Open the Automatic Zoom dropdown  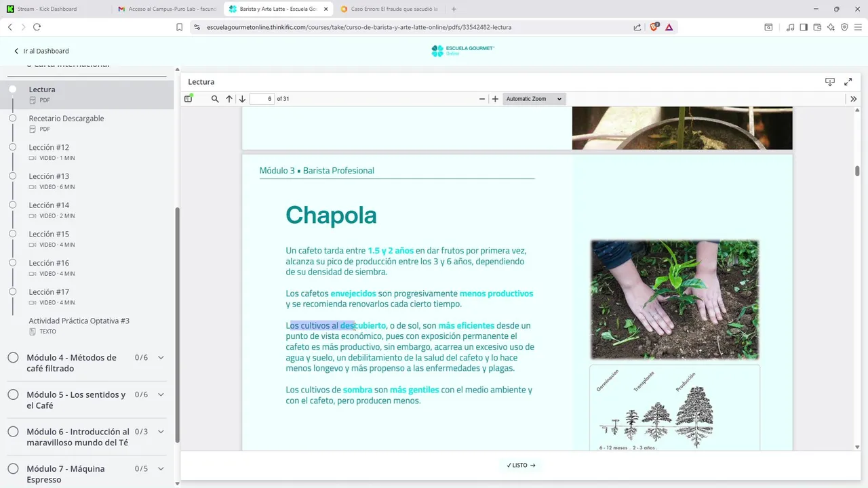point(534,99)
